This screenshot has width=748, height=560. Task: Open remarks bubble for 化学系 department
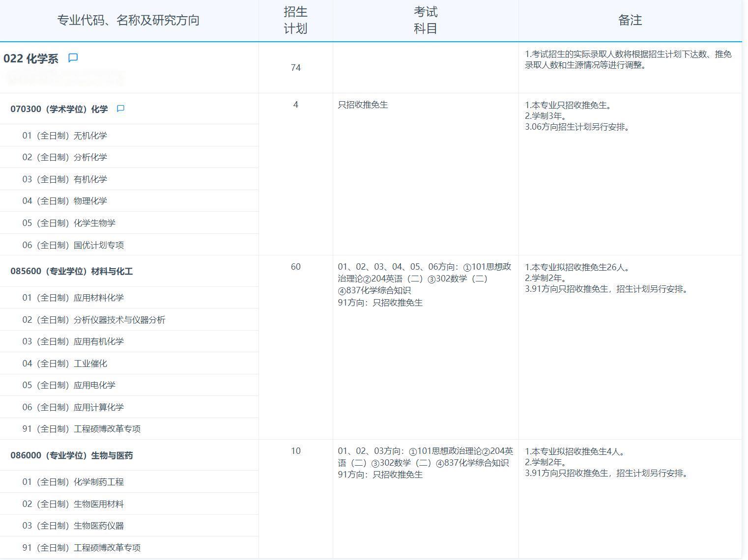pos(73,57)
